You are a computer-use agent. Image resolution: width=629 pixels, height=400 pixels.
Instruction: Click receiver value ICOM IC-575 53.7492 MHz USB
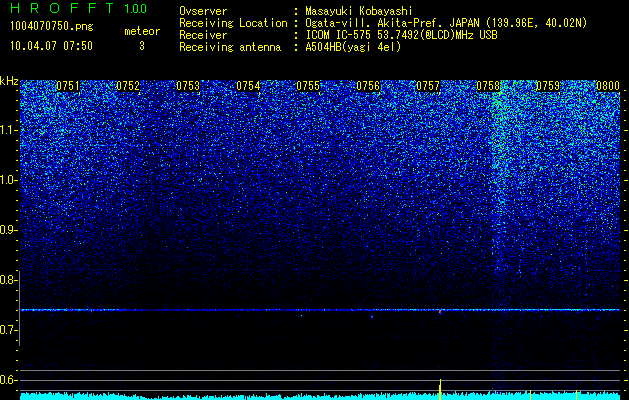click(401, 35)
